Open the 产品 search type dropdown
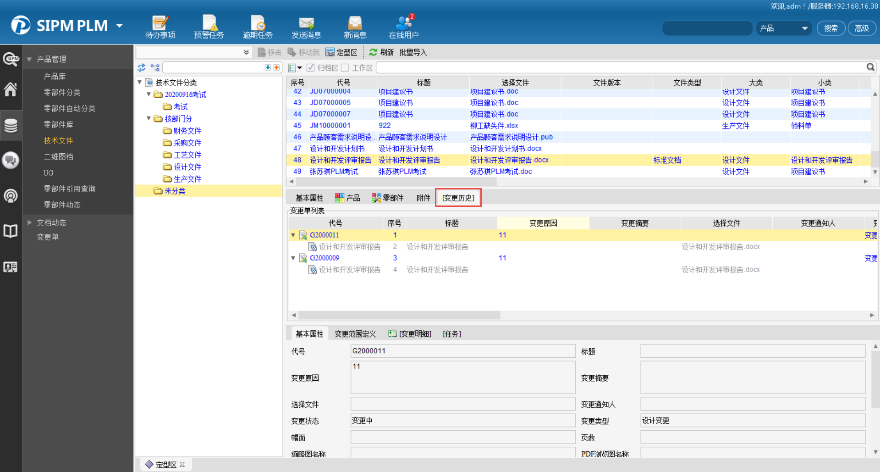 783,28
